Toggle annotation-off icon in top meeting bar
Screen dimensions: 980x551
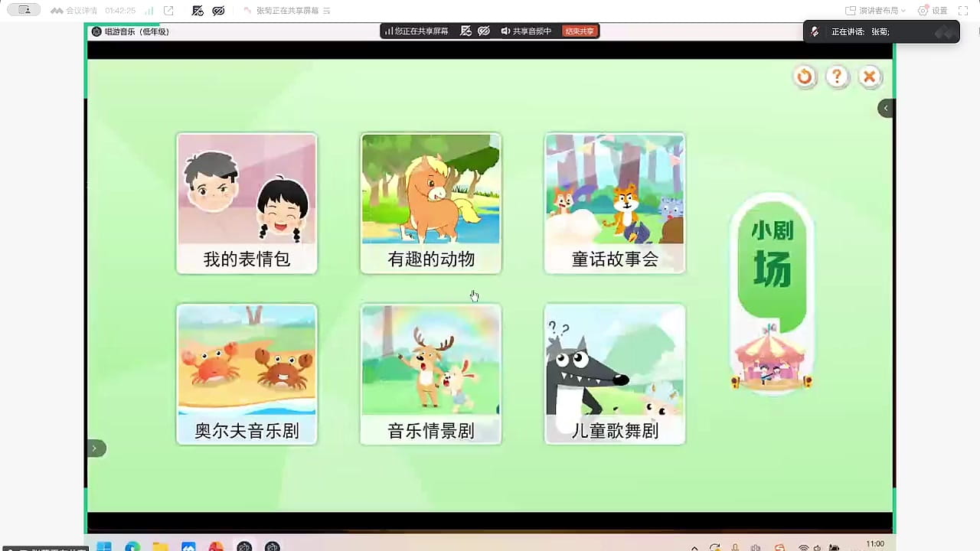point(198,11)
